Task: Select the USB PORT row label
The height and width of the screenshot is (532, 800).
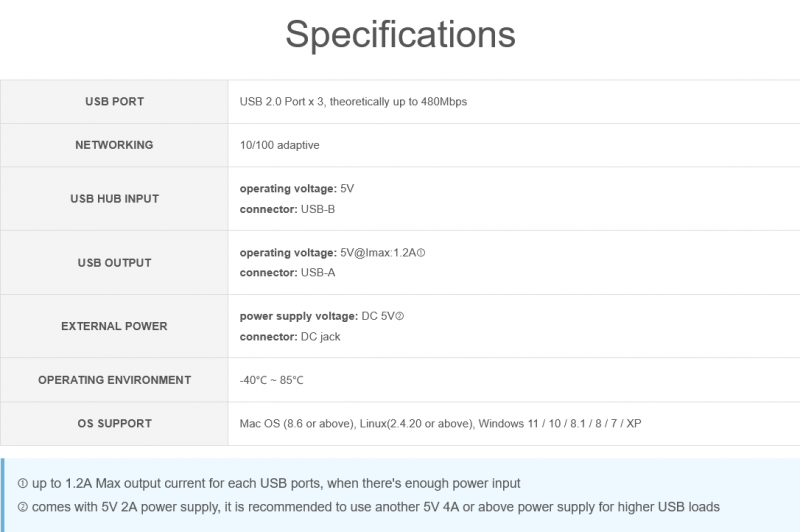Action: pyautogui.click(x=114, y=102)
